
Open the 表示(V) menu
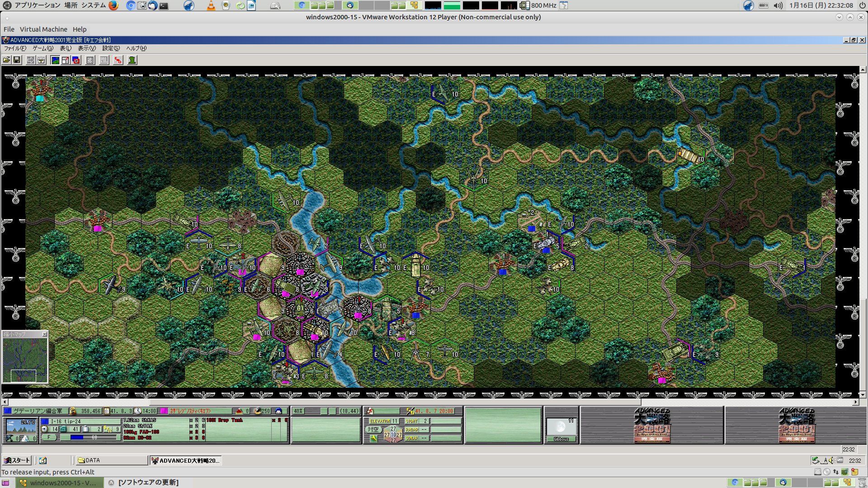click(87, 48)
